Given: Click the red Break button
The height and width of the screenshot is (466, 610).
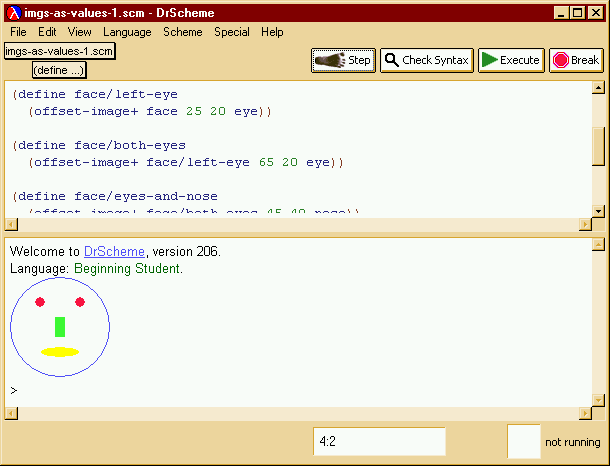Looking at the screenshot, I should coord(576,60).
